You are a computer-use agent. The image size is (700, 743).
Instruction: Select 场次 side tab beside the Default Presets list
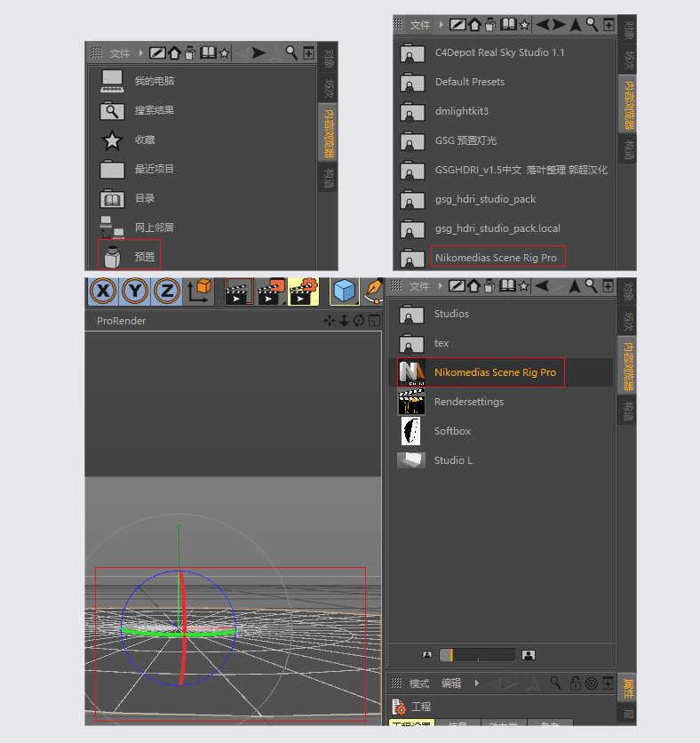628,60
